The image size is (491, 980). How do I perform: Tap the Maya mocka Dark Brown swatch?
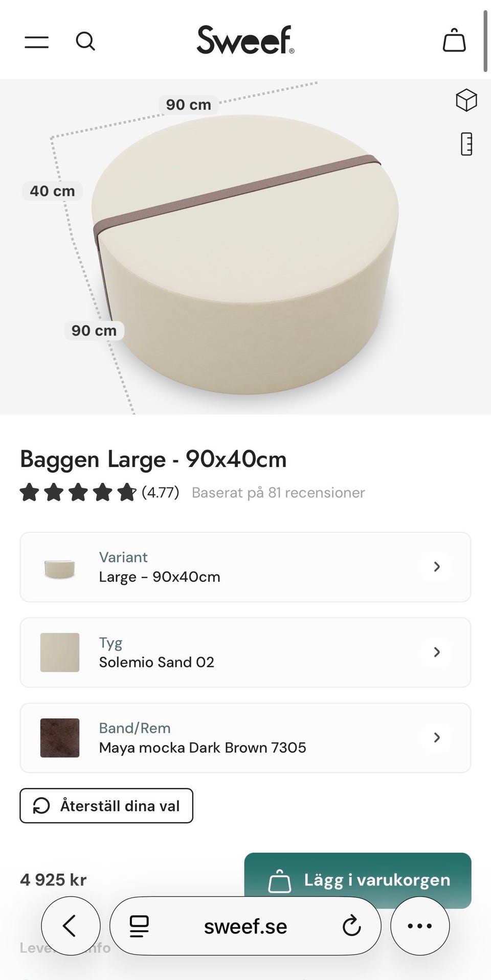(60, 737)
